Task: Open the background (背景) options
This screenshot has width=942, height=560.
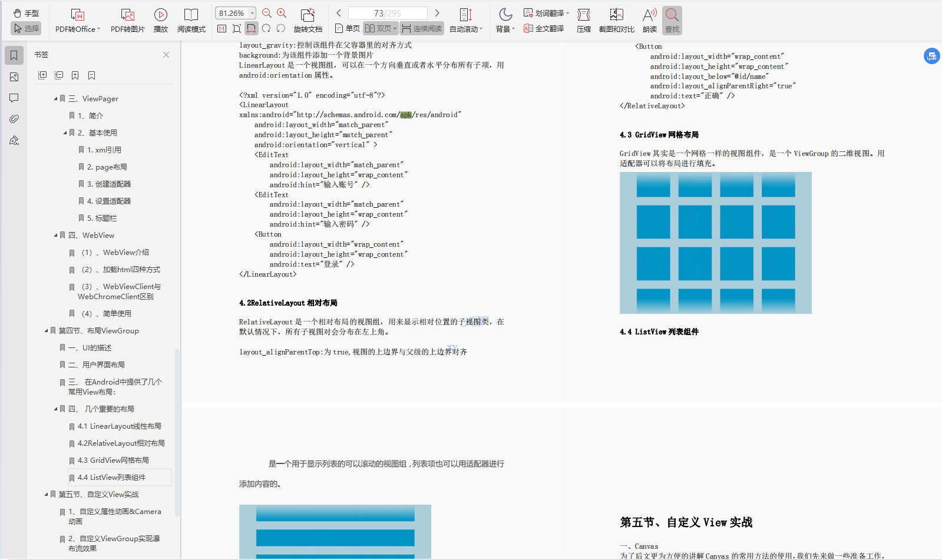Action: click(x=505, y=21)
